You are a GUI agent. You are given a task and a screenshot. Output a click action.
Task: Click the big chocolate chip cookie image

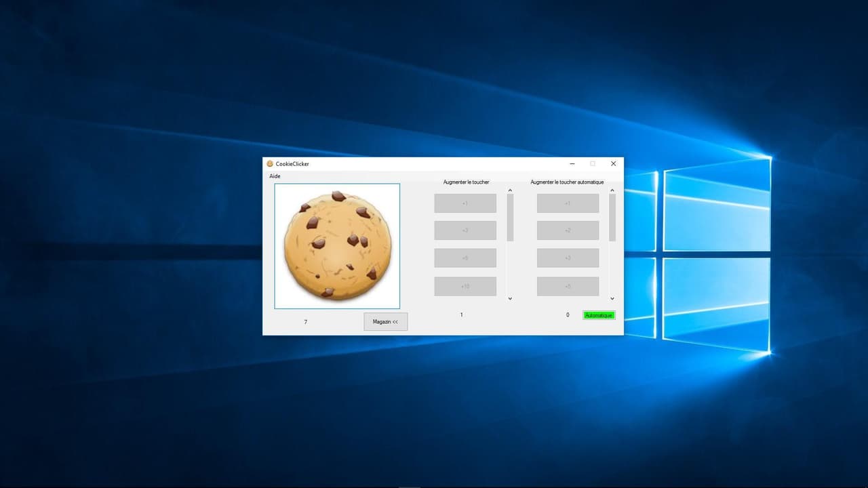pyautogui.click(x=337, y=246)
